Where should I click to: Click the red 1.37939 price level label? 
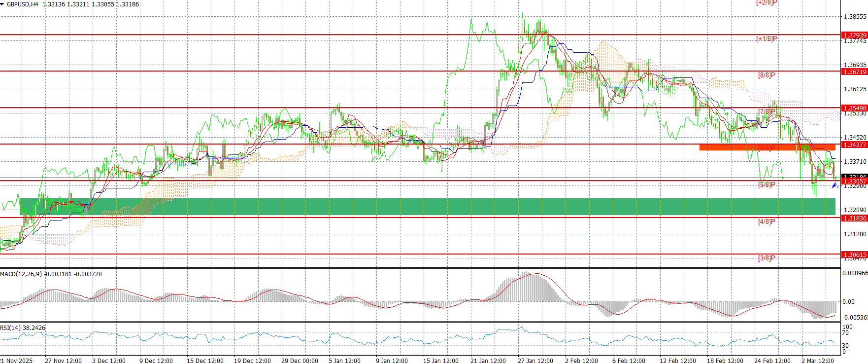855,35
